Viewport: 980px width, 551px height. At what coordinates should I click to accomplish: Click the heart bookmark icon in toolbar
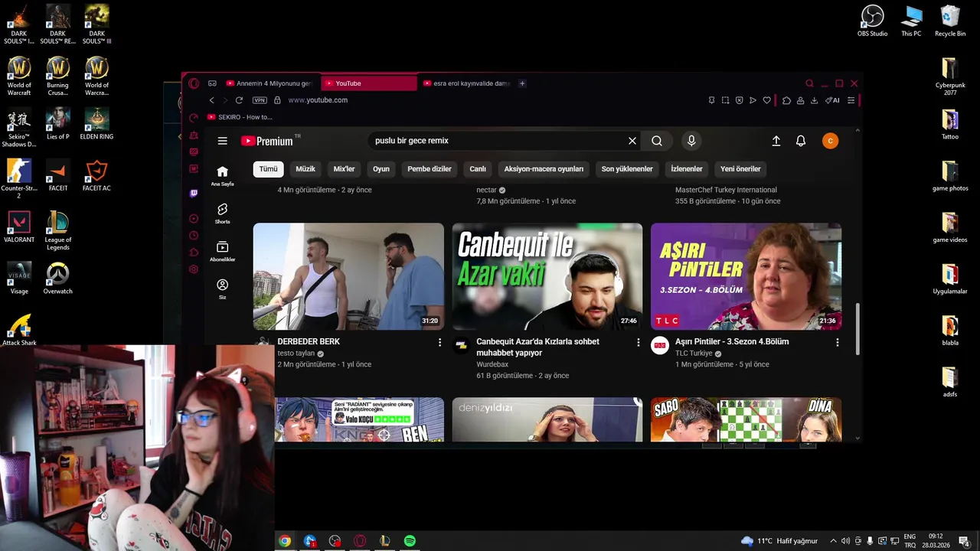pos(766,100)
